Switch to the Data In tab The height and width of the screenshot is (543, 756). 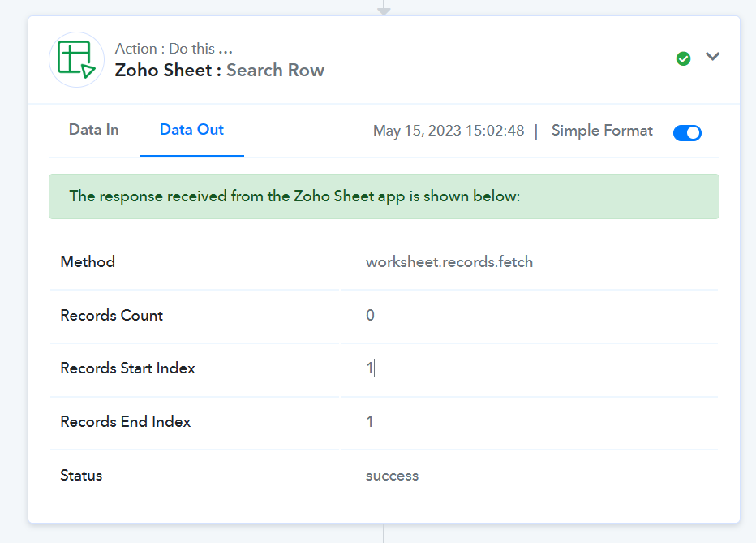(93, 130)
